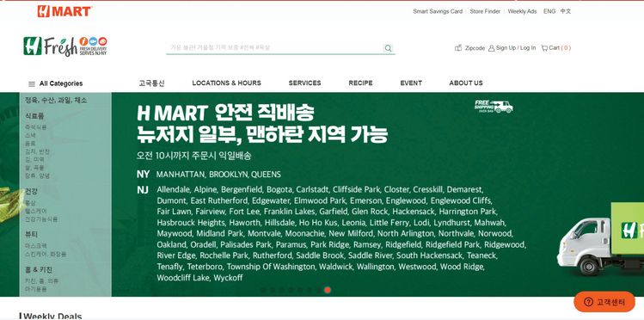The width and height of the screenshot is (644, 320).
Task: Click the shopping cart icon
Action: [544, 48]
